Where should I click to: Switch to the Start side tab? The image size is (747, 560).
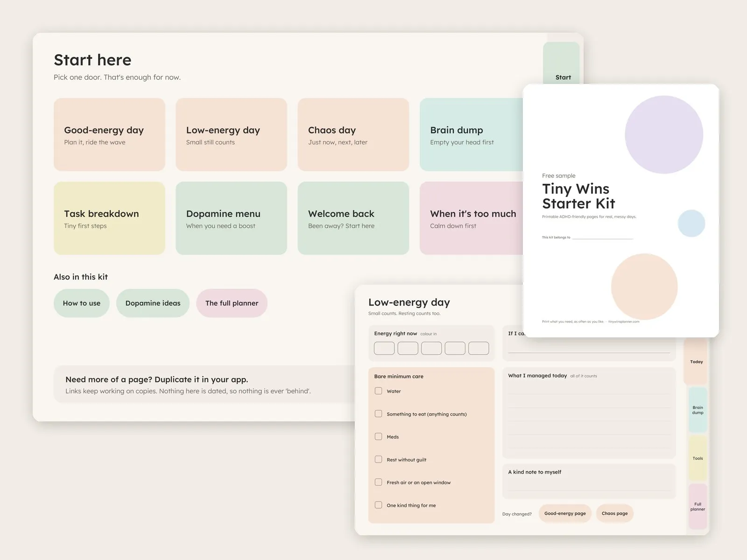[562, 63]
